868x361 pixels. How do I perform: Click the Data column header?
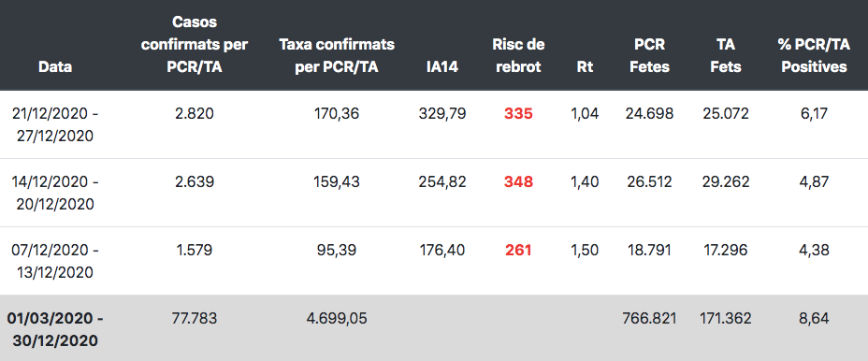pyautogui.click(x=55, y=67)
